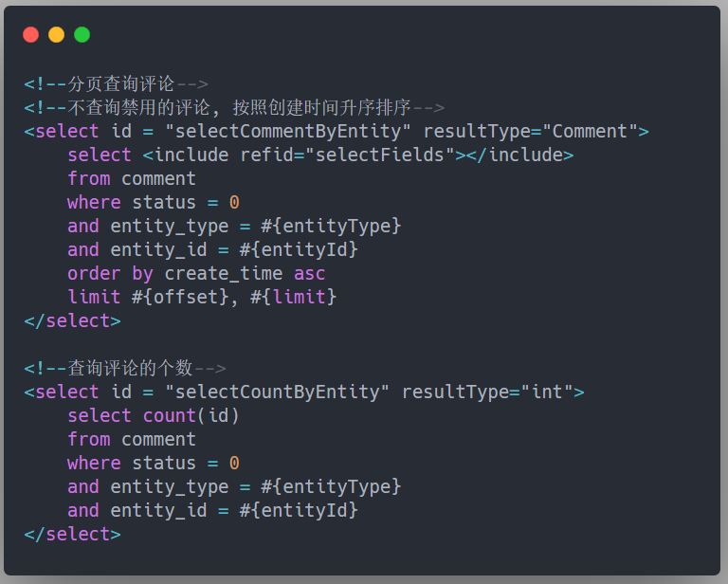This screenshot has height=584, width=728.
Task: Click the #{limit} parameter
Action: pos(294,297)
